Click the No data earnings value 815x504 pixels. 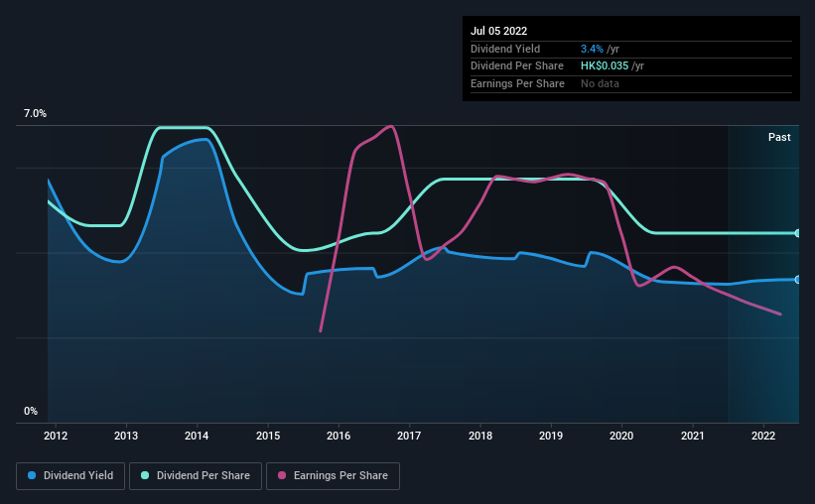click(600, 83)
